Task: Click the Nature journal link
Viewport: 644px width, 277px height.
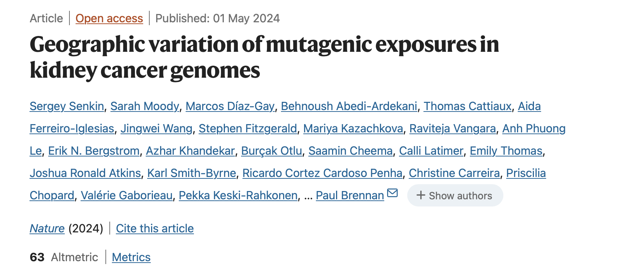Action: [x=47, y=228]
